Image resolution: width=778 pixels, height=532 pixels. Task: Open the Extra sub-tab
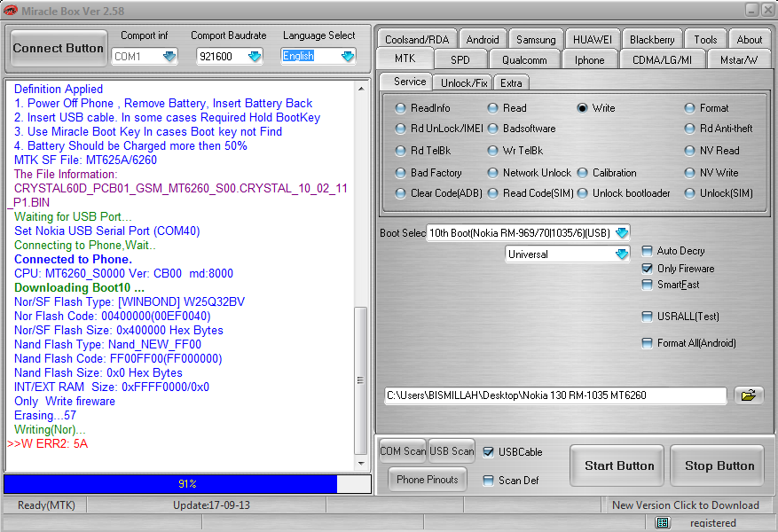(511, 82)
